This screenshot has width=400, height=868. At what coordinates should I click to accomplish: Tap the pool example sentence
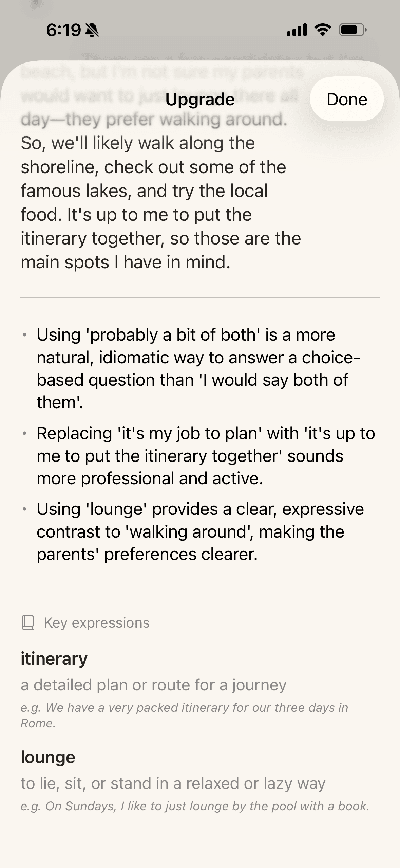195,806
